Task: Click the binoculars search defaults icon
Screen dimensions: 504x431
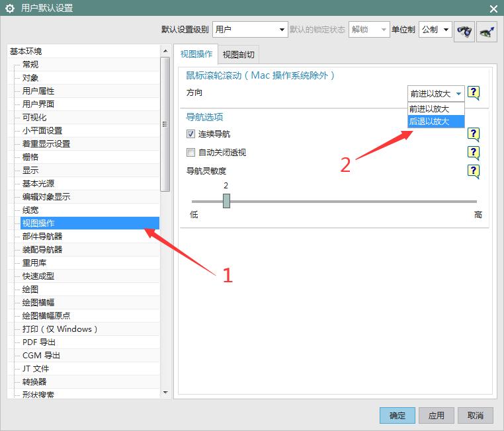Action: click(x=464, y=31)
